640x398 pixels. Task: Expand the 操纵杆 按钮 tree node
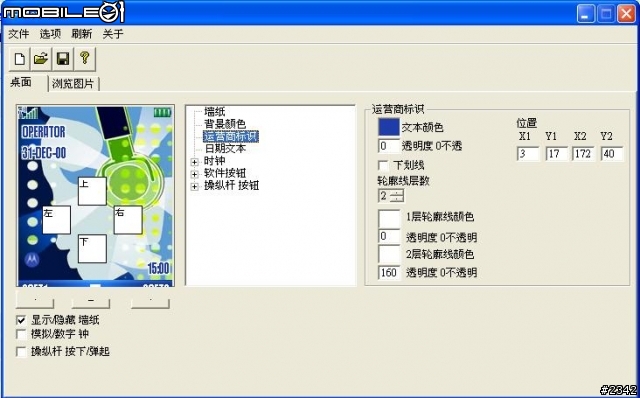click(195, 187)
